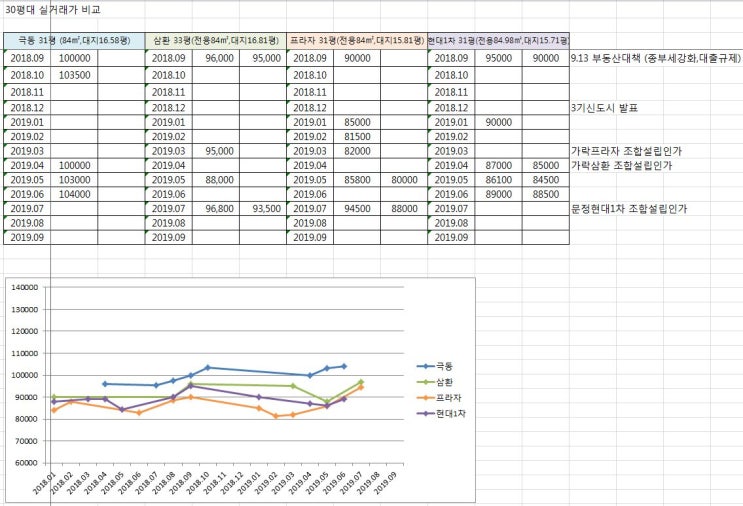Click the 80000 value in 프라자 table

404,180
